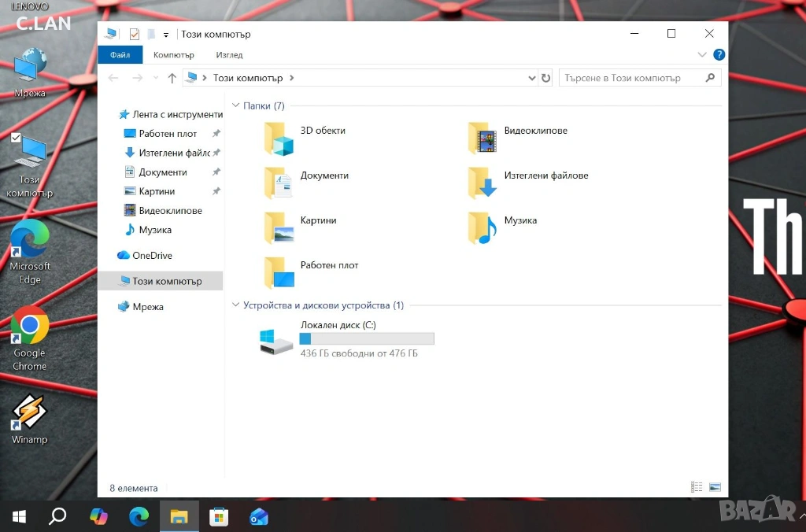Toggle pin beside Работен плот in sidebar
This screenshot has height=532, width=806.
(216, 134)
